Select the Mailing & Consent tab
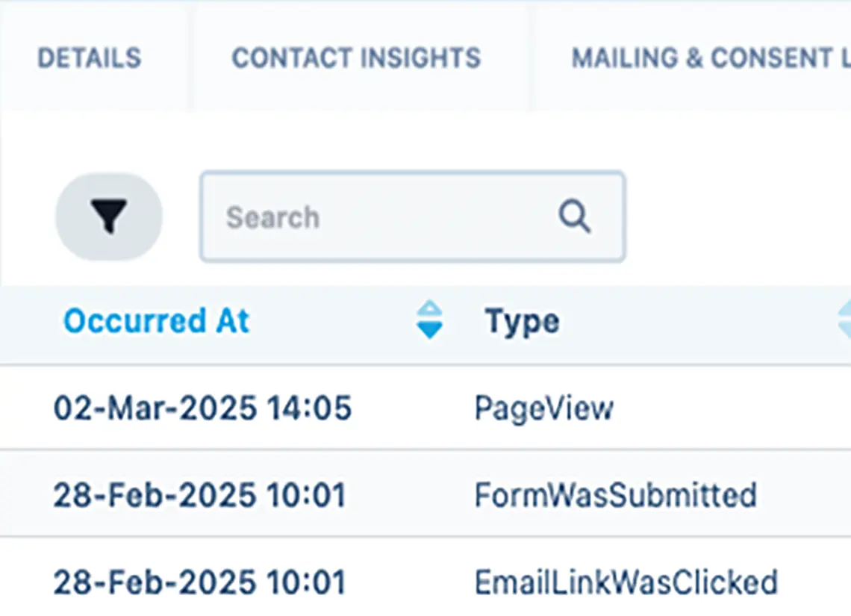 (709, 58)
